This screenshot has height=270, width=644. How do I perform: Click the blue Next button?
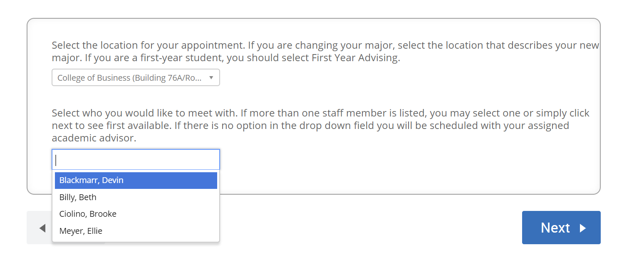pyautogui.click(x=561, y=228)
